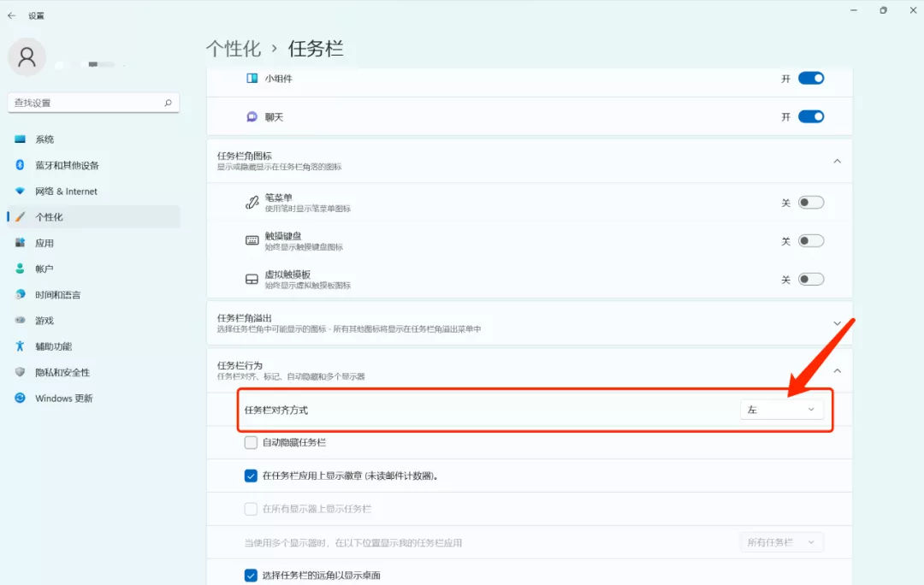Click the 辅助功能 accessibility icon
The image size is (924, 585).
20,346
